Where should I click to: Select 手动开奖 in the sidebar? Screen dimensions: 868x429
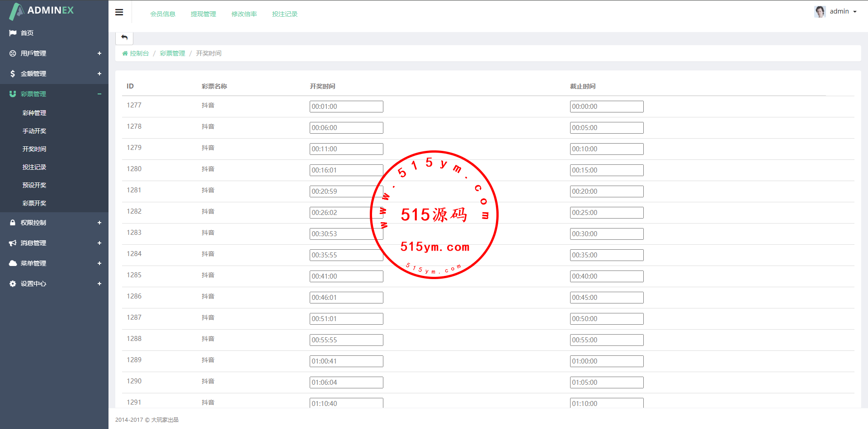tap(34, 131)
